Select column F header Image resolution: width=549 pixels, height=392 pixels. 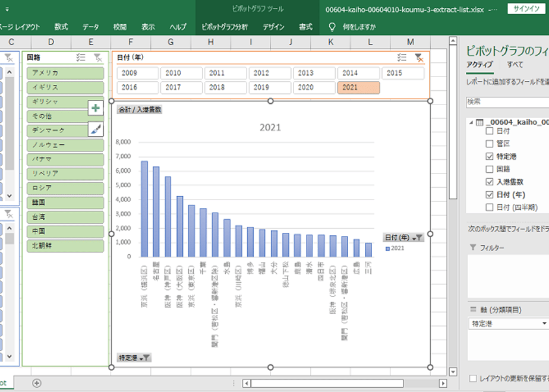(x=131, y=42)
